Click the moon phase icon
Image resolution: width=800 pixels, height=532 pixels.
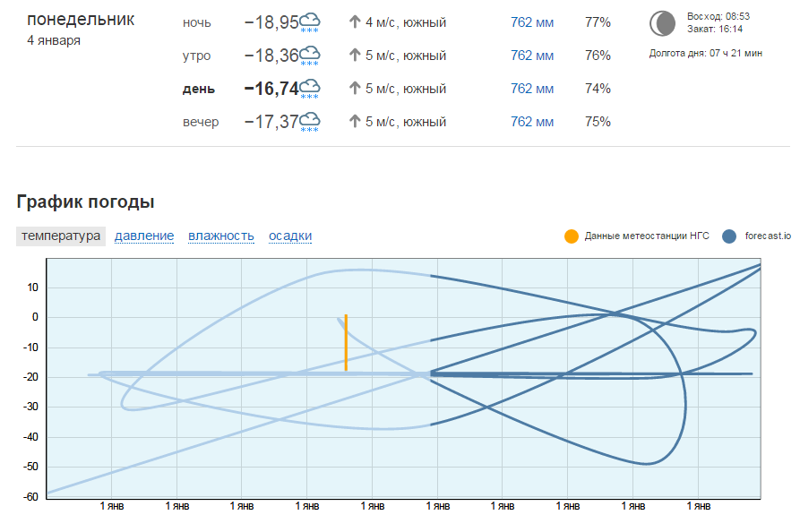point(662,23)
